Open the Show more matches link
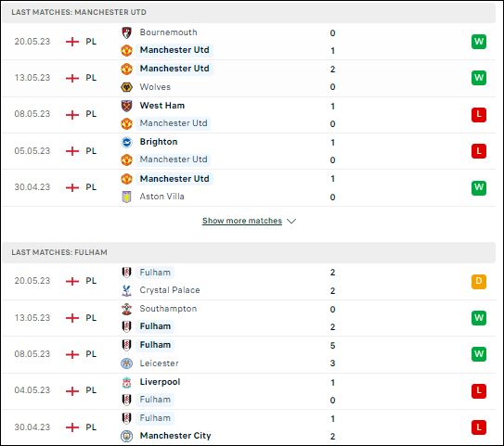Screen dimensions: 504x446 click(x=242, y=221)
